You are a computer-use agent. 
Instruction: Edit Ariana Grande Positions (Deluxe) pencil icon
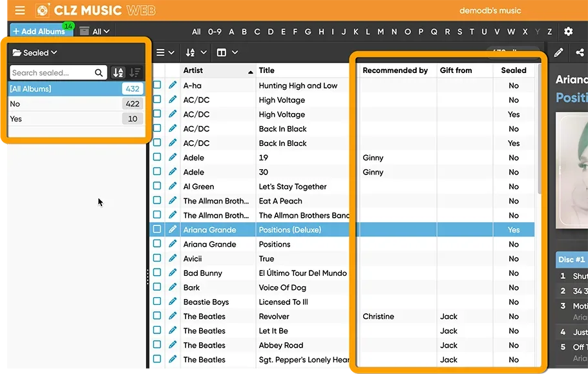click(x=173, y=229)
